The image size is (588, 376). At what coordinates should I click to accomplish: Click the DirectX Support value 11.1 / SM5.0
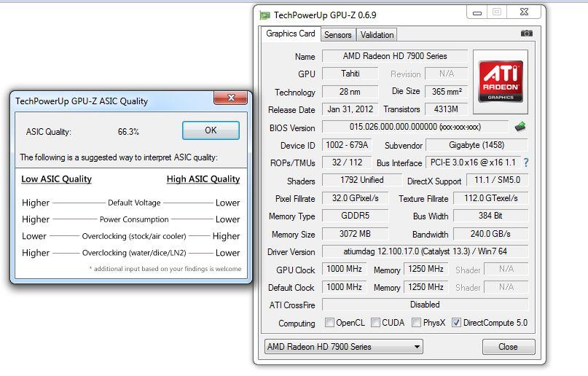click(x=497, y=180)
